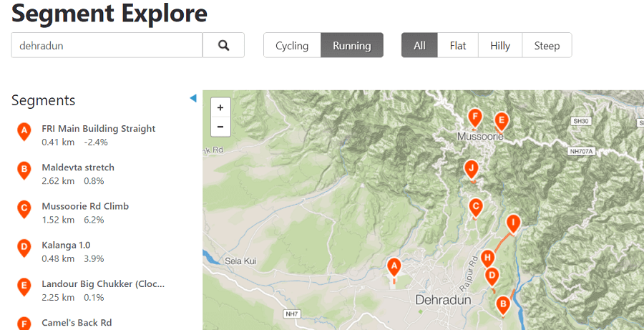Select map marker C on the map
Screen dimensions: 644x330
pos(476,207)
